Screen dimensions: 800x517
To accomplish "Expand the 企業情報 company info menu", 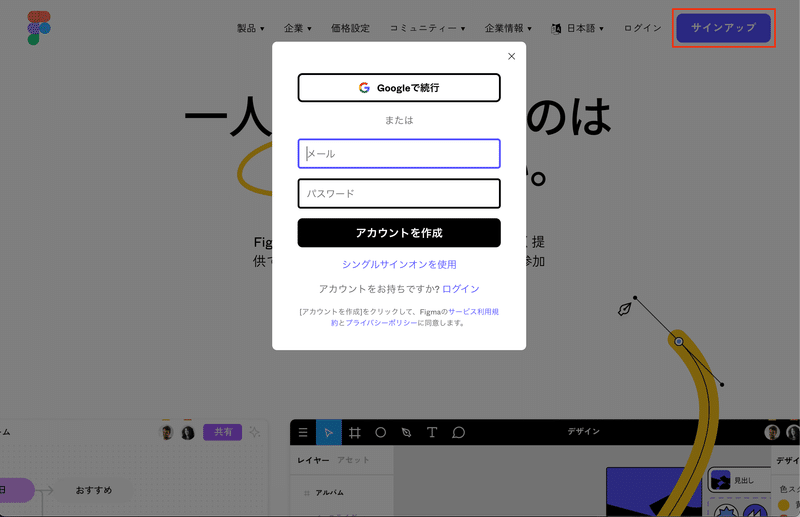I will [x=508, y=28].
